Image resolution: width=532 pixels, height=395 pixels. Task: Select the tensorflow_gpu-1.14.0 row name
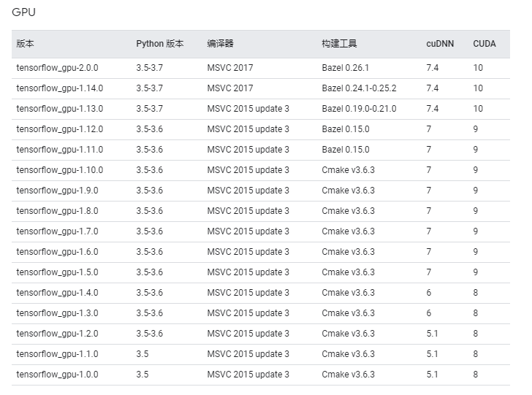pyautogui.click(x=60, y=88)
